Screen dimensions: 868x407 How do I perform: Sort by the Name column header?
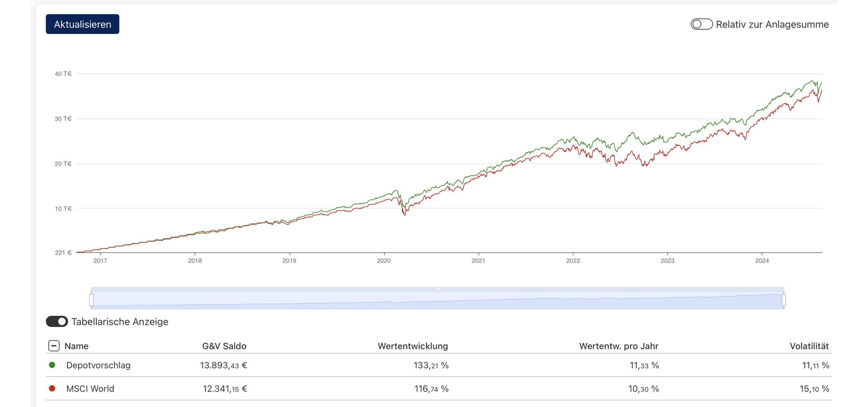tap(76, 346)
